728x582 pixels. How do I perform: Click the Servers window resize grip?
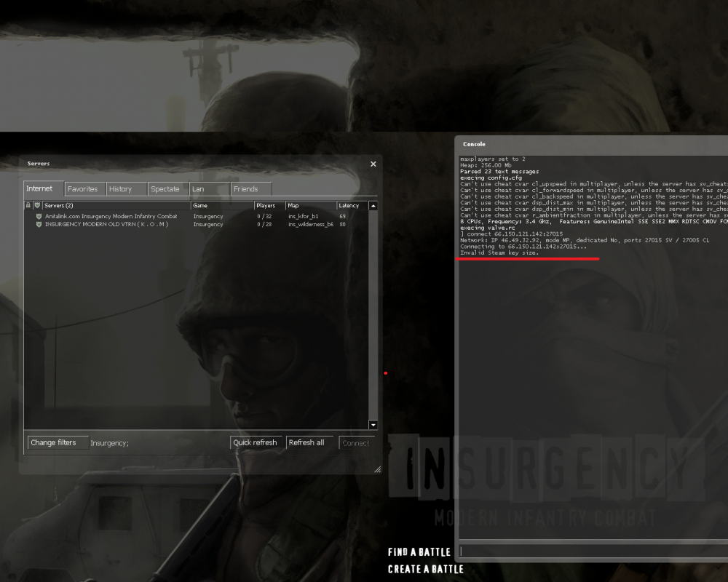pos(377,470)
